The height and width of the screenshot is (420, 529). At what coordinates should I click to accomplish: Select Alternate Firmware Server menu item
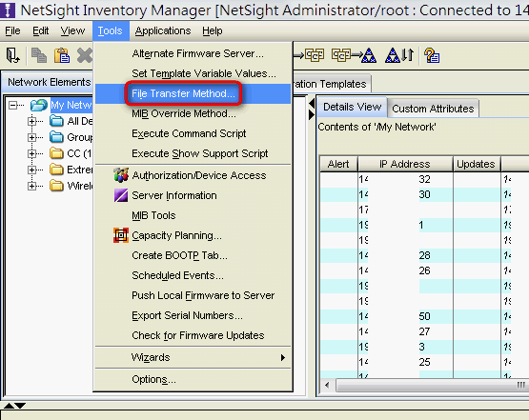pyautogui.click(x=193, y=53)
